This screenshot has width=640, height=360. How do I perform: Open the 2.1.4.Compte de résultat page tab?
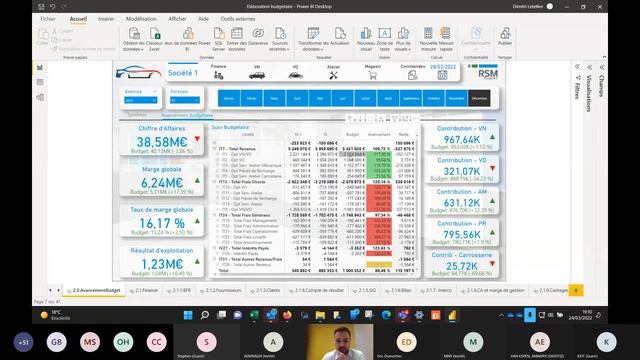point(316,291)
